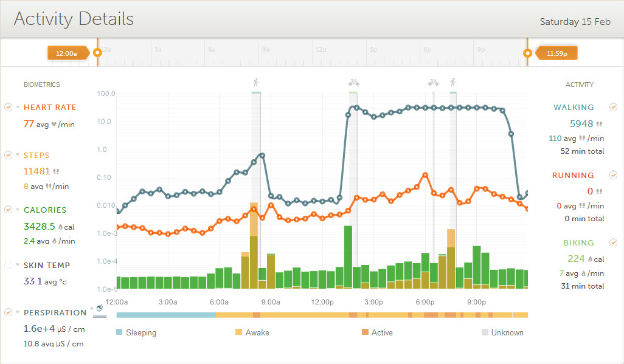
Task: Click the small icon left of the sleep bar
Action: pyautogui.click(x=99, y=309)
